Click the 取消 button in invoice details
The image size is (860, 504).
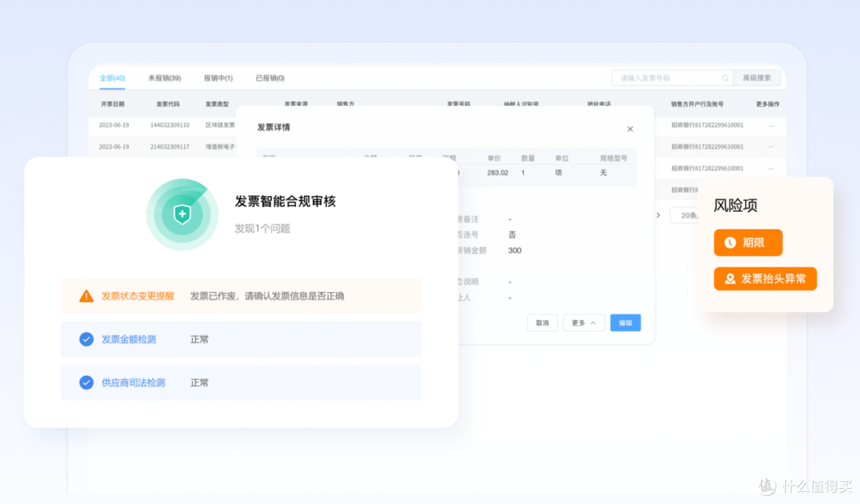coord(542,322)
